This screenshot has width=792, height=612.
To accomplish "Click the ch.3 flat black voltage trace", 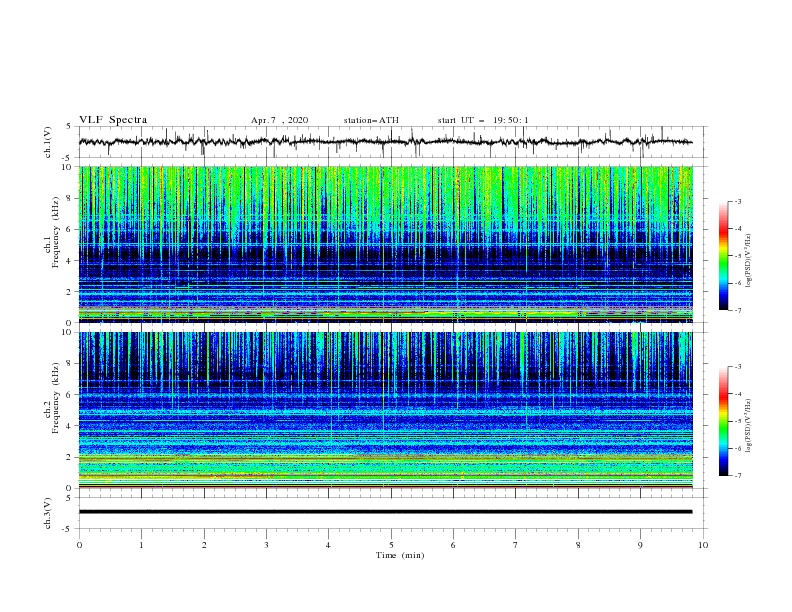I will pyautogui.click(x=385, y=512).
